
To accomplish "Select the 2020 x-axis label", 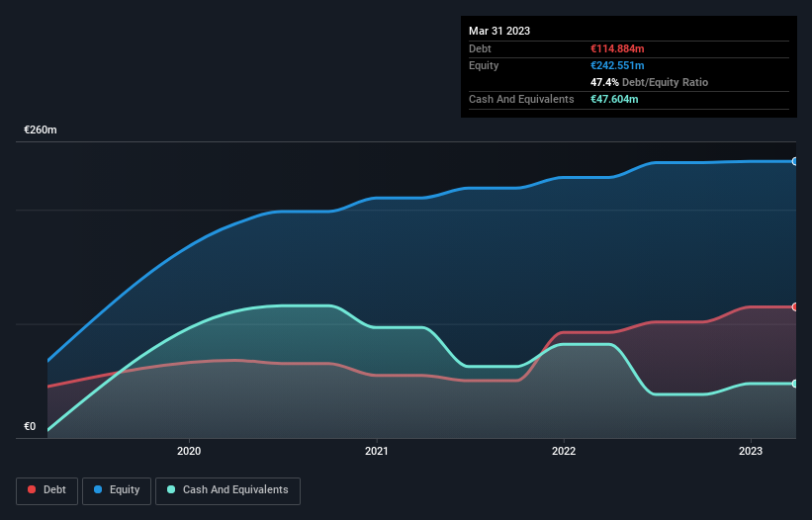I will point(189,451).
